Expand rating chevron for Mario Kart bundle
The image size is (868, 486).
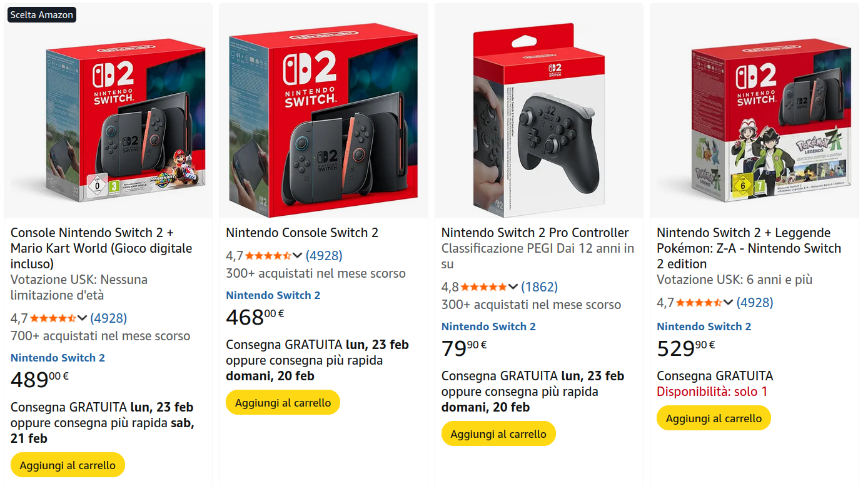(82, 318)
